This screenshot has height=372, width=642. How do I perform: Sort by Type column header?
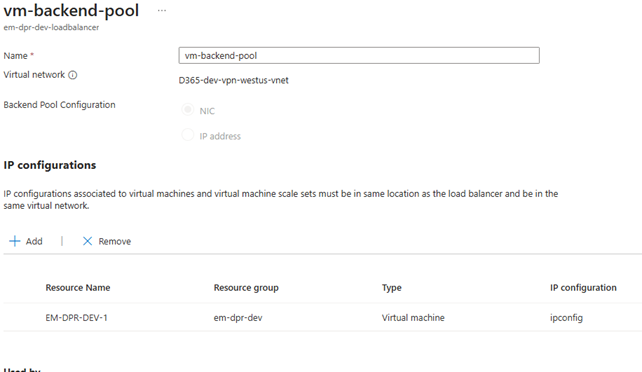coord(392,288)
